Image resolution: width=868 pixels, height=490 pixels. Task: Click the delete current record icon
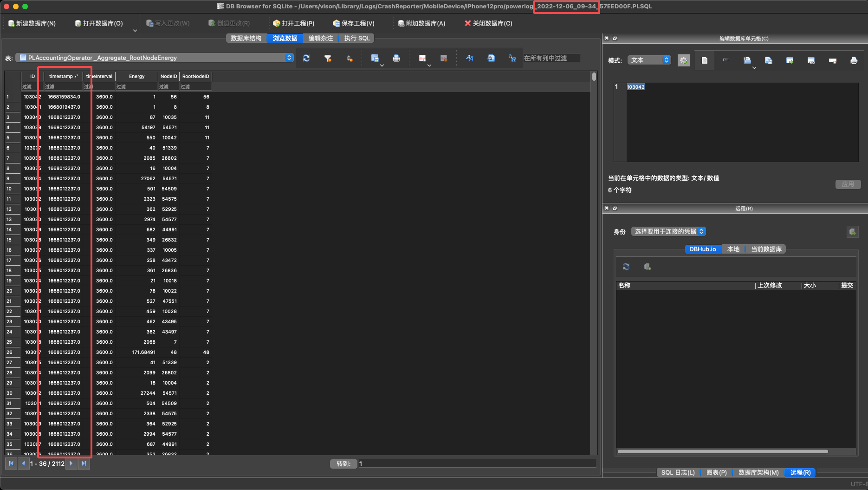pos(444,58)
